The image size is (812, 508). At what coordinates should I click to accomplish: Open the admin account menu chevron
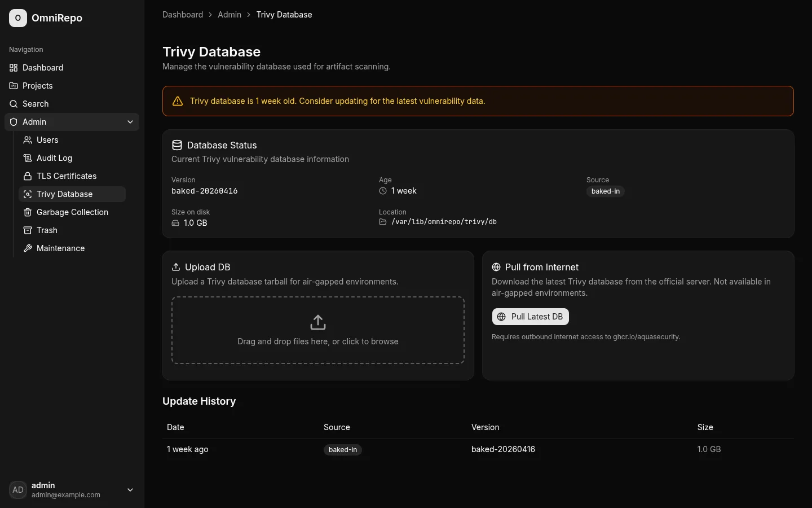[x=130, y=490]
